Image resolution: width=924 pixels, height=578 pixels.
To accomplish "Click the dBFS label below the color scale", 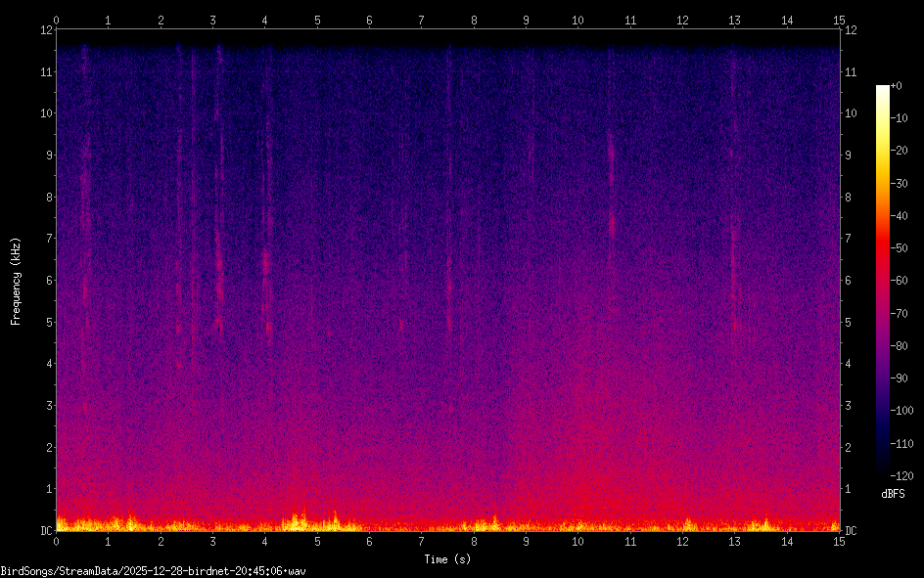I will coord(892,494).
